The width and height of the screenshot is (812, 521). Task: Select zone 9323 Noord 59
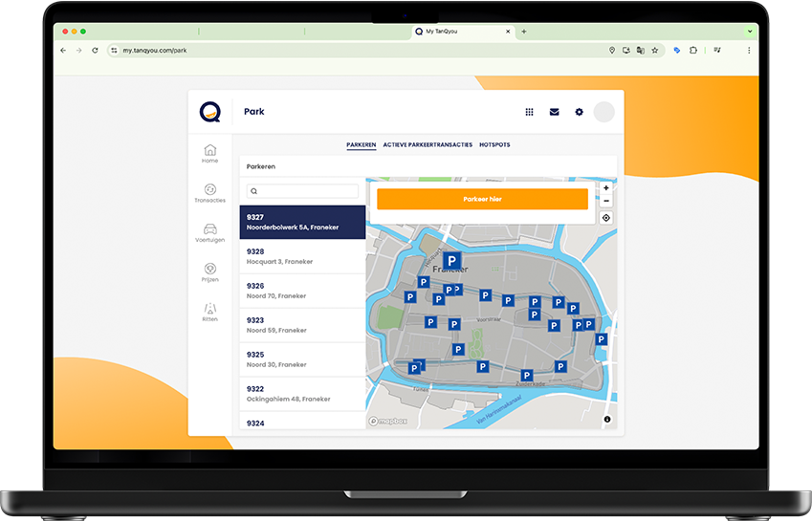302,325
